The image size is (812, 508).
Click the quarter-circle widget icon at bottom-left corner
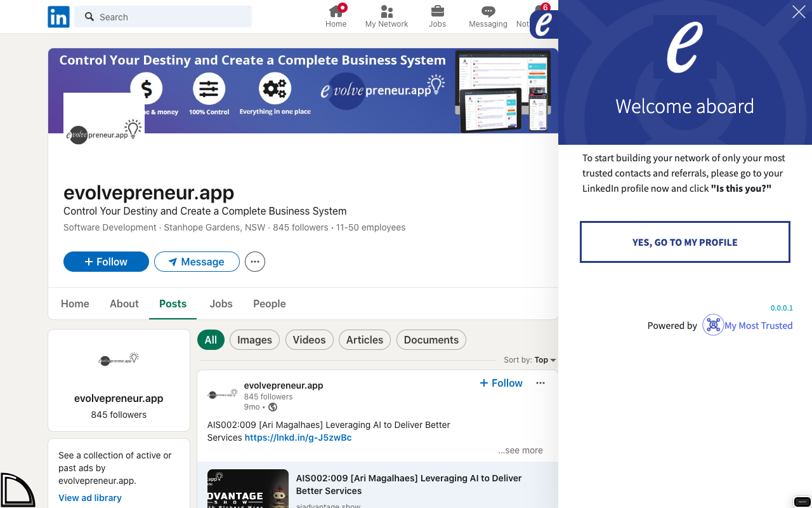(17, 490)
